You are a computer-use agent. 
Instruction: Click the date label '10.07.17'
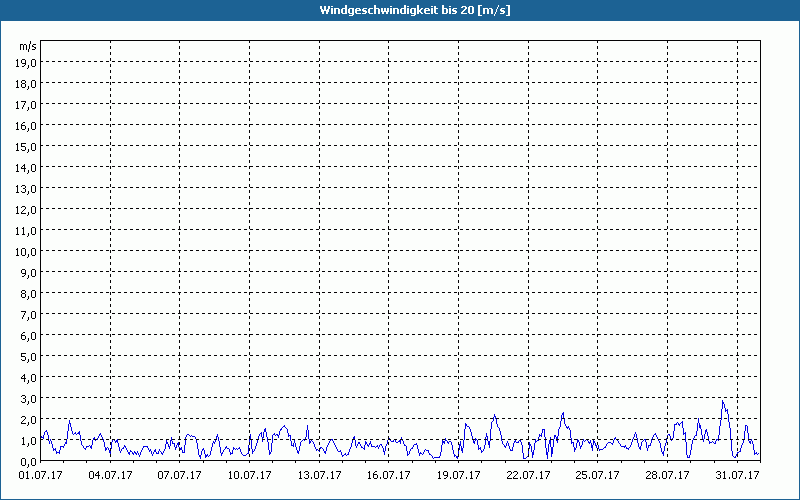click(249, 476)
